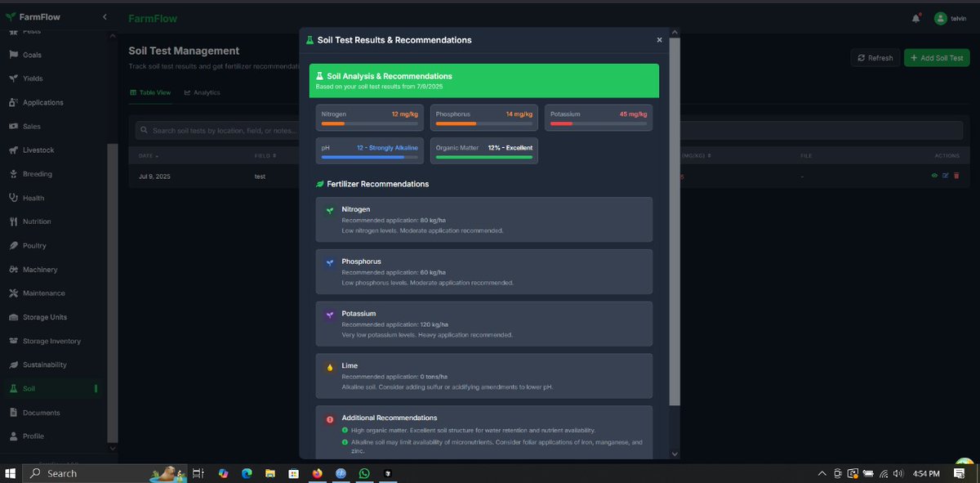
Task: Open the Sales page
Action: click(32, 127)
